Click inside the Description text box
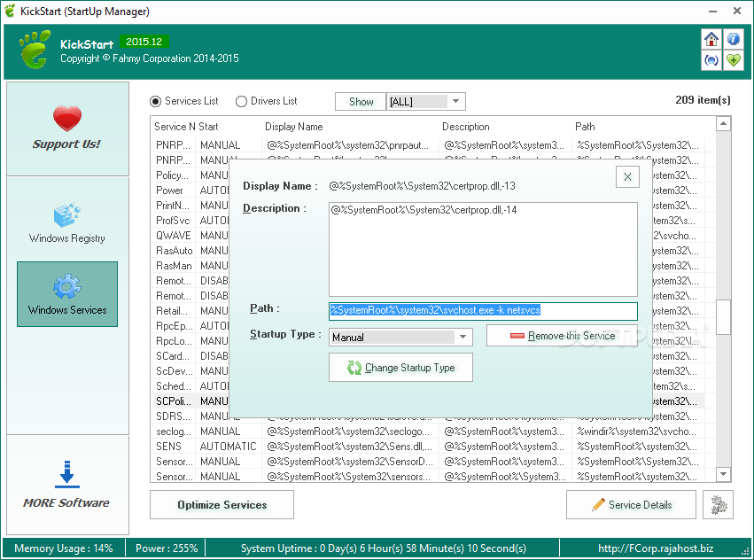This screenshot has width=754, height=560. [x=483, y=249]
